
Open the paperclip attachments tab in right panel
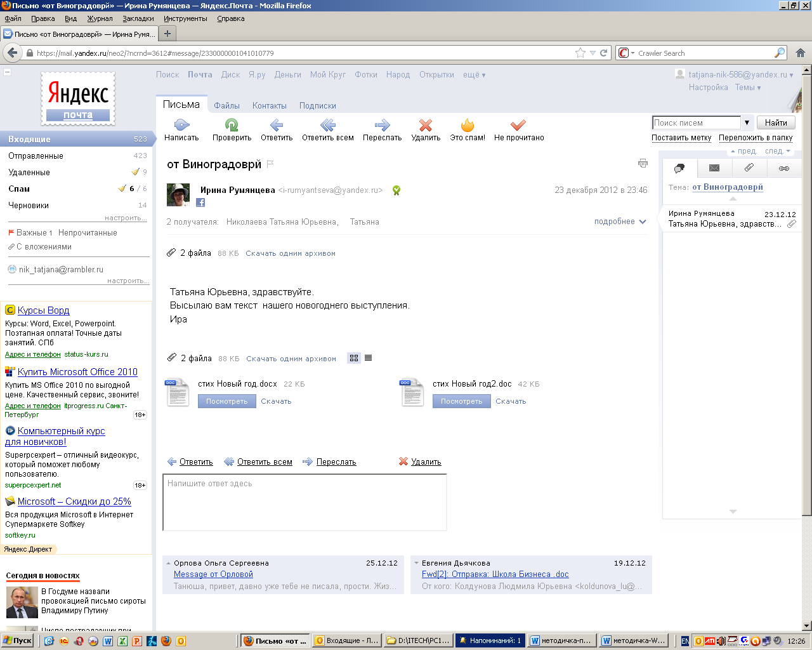click(749, 168)
